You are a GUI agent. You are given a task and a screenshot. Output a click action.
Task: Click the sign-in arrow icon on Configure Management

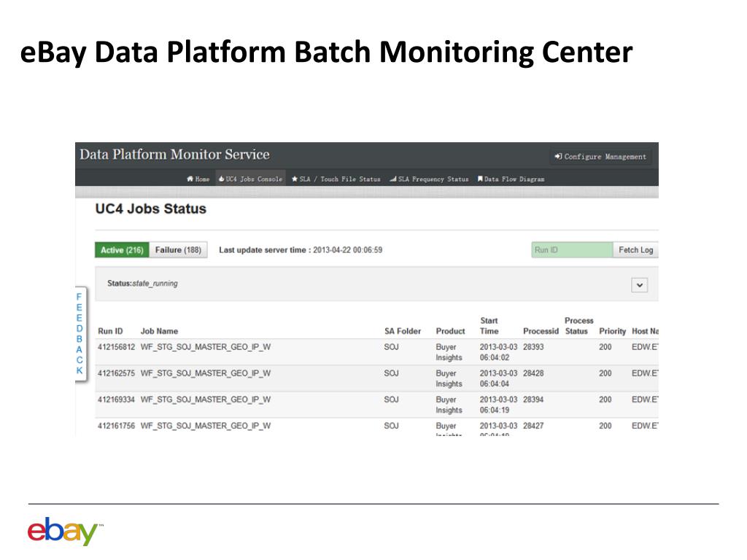point(558,157)
